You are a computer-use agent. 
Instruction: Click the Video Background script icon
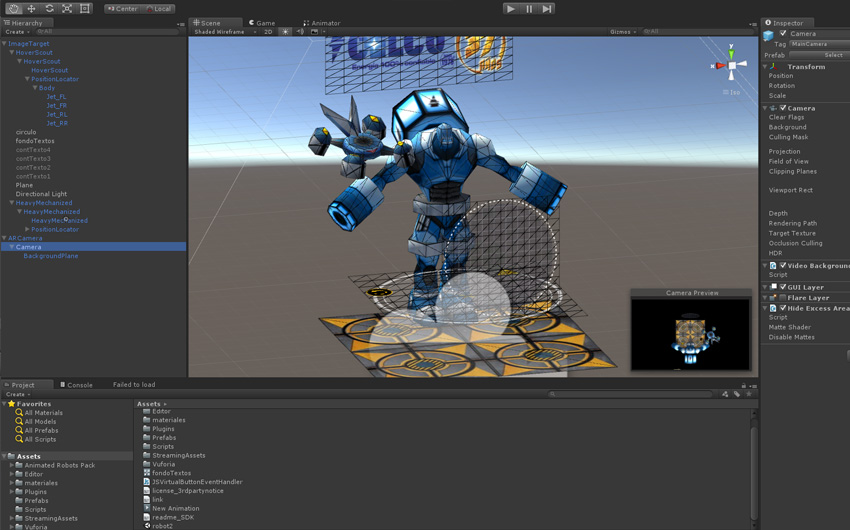(x=773, y=266)
